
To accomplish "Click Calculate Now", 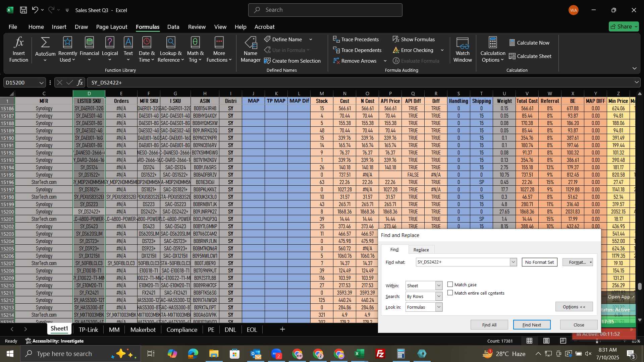I will coord(529,43).
